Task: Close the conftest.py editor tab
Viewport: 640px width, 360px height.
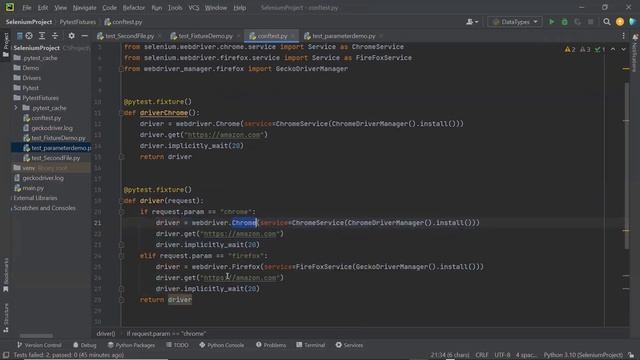Action: [293, 36]
